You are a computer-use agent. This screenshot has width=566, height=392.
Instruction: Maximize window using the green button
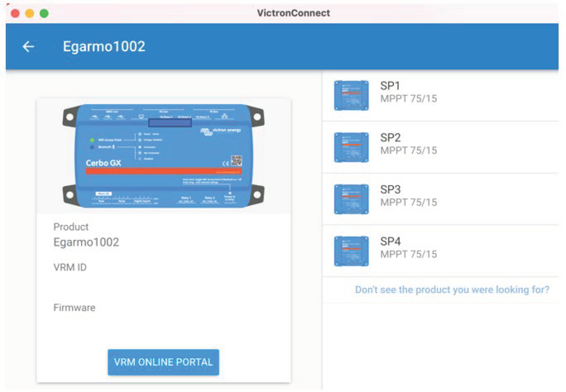point(44,13)
